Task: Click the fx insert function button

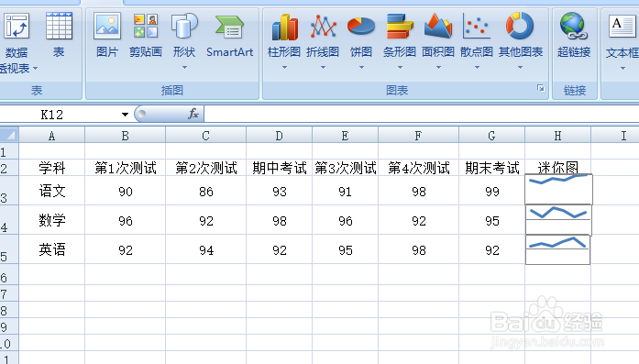Action: pyautogui.click(x=193, y=114)
